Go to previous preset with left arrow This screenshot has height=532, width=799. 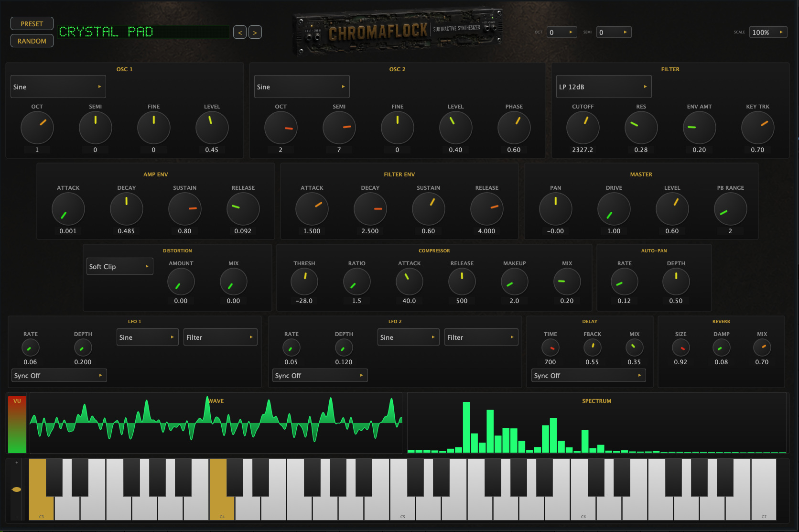click(240, 32)
